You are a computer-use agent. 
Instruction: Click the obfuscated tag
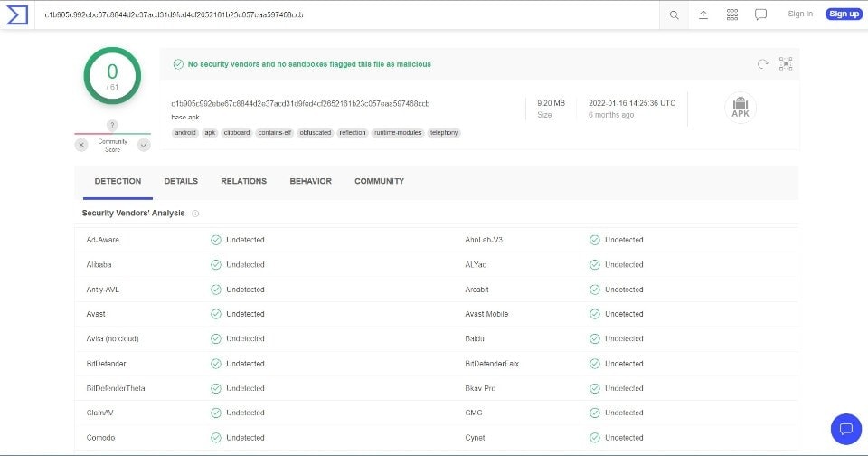point(315,133)
